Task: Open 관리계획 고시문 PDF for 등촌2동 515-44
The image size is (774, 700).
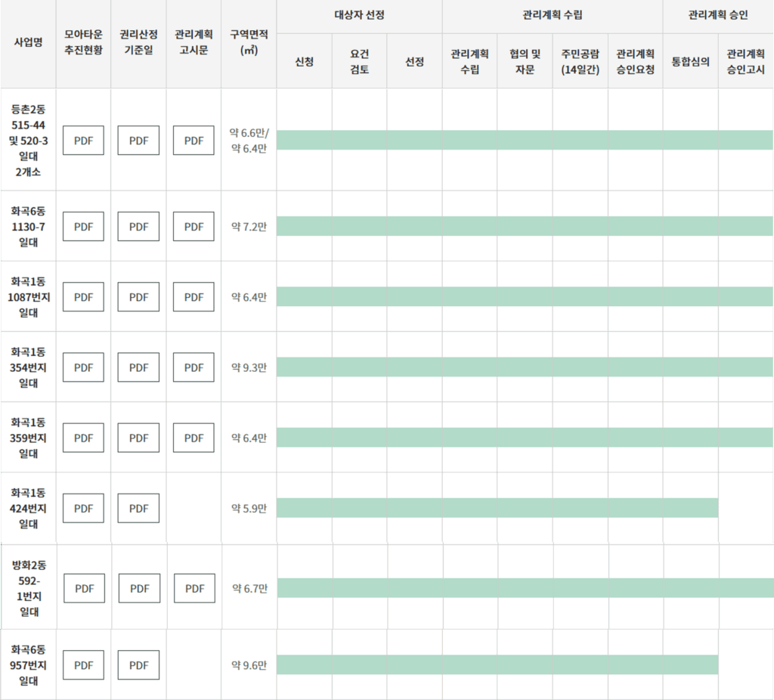Action: tap(193, 140)
